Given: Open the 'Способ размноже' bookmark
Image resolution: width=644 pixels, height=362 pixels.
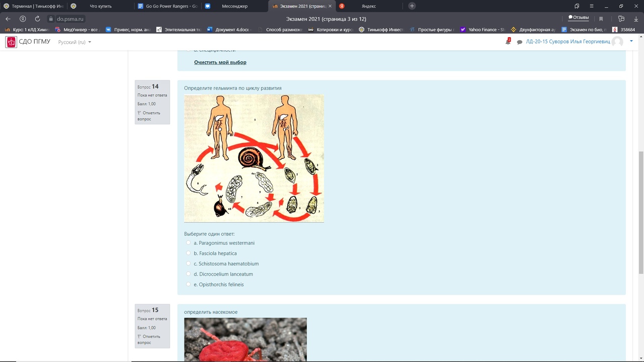Looking at the screenshot, I should coord(279,30).
